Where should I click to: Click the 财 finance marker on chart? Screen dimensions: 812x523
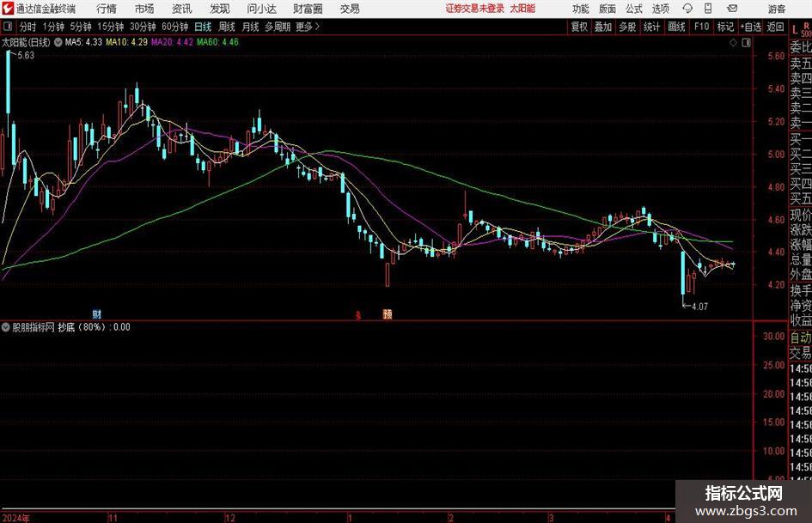coord(97,313)
